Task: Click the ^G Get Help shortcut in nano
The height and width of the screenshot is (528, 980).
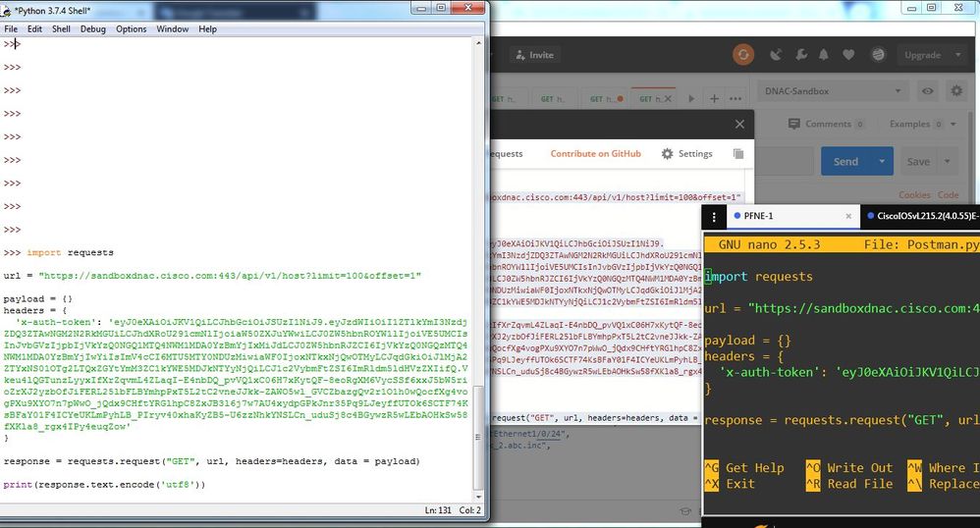Action: [x=743, y=467]
